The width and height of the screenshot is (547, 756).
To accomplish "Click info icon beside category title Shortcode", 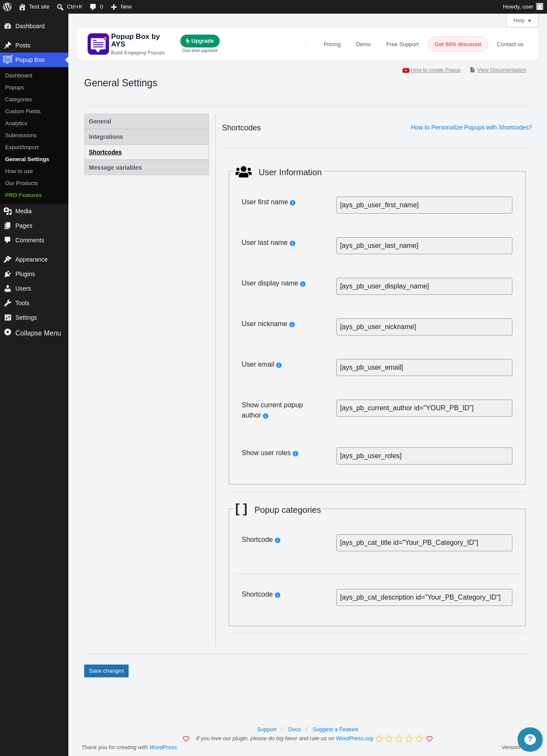I will tap(278, 541).
